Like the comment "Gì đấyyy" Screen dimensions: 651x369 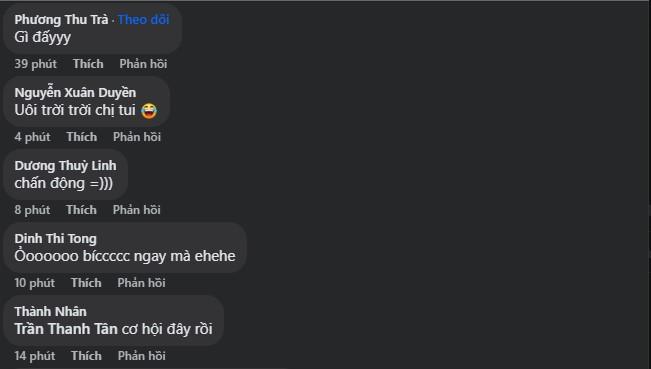pyautogui.click(x=88, y=64)
